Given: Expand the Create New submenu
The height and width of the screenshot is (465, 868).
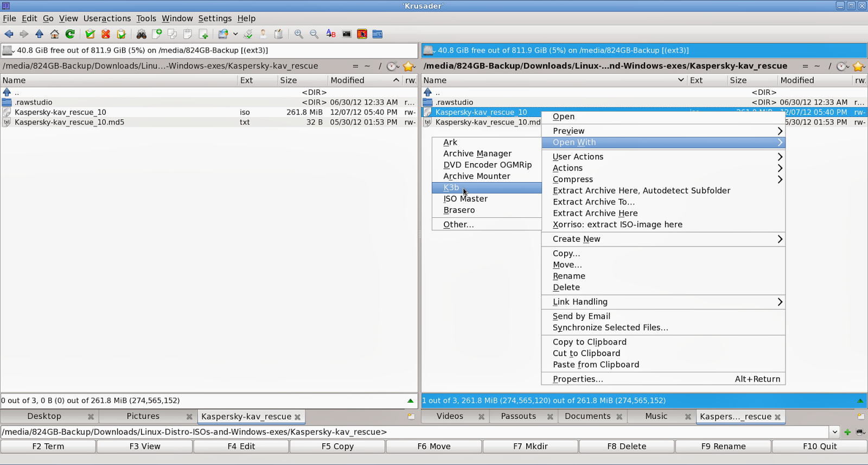Looking at the screenshot, I should [663, 239].
